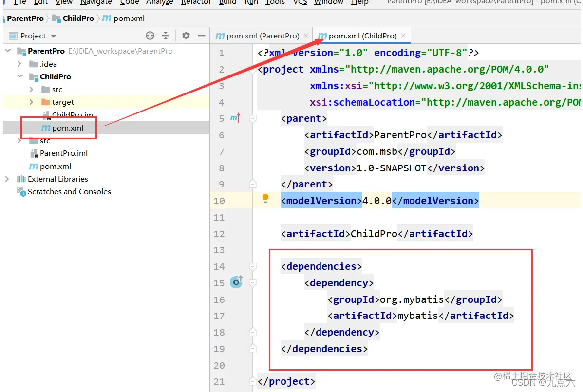Click pom.xml in the breadcrumb
This screenshot has height=392, width=583.
tap(129, 18)
